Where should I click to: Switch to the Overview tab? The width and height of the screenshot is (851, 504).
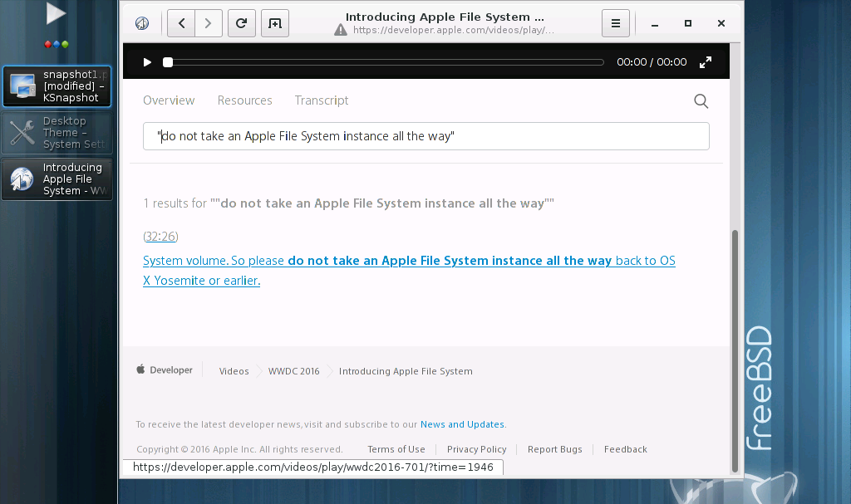(x=169, y=100)
